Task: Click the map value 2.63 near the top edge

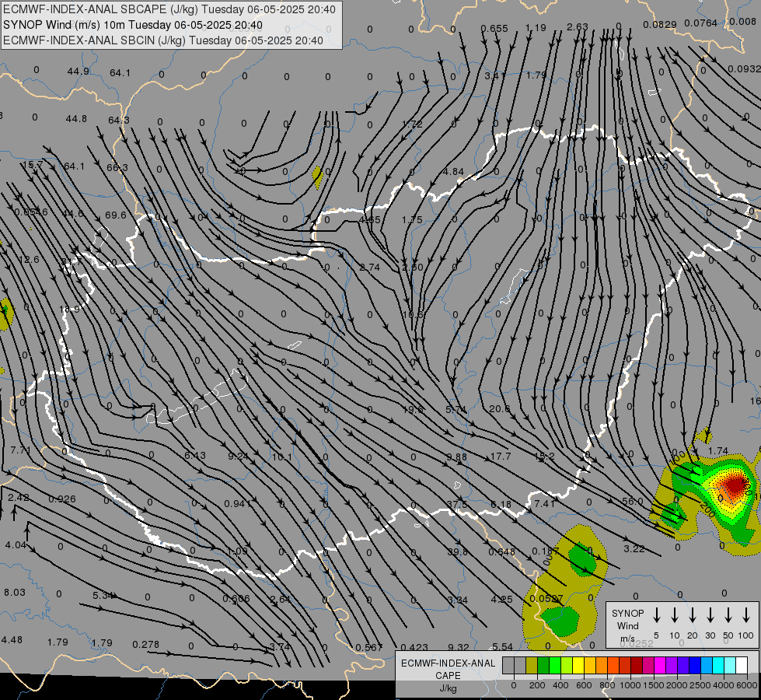Action: [577, 26]
